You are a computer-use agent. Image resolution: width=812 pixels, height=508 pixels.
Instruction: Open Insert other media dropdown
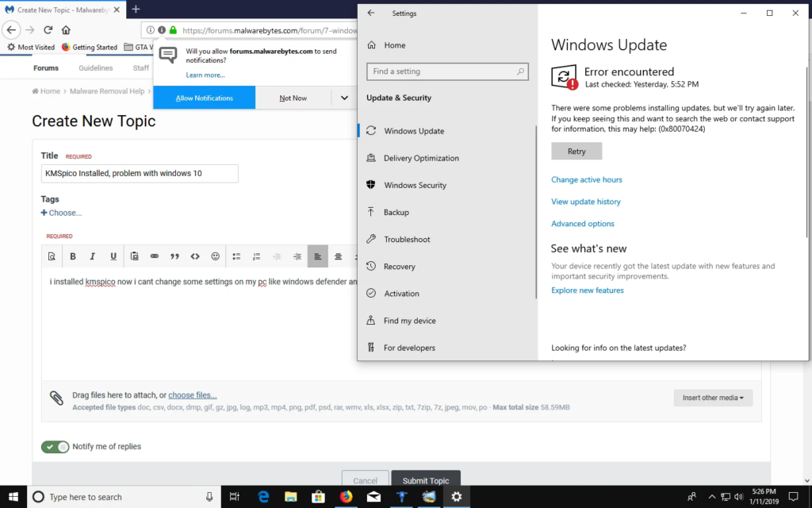[713, 398]
